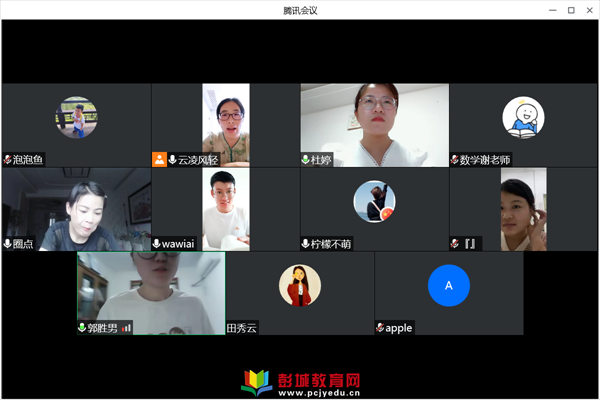This screenshot has height=400, width=600.
Task: Click the 杜婷 name label
Action: click(x=321, y=160)
